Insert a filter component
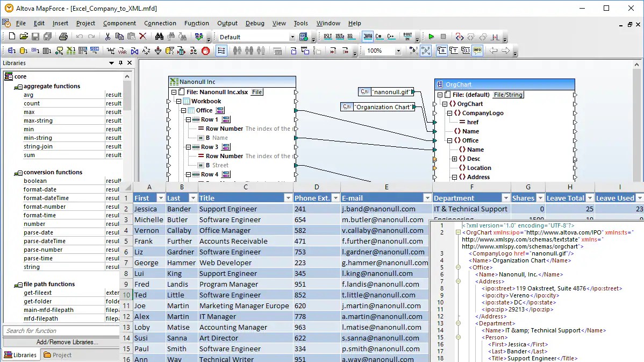The height and width of the screenshot is (362, 644). (158, 51)
